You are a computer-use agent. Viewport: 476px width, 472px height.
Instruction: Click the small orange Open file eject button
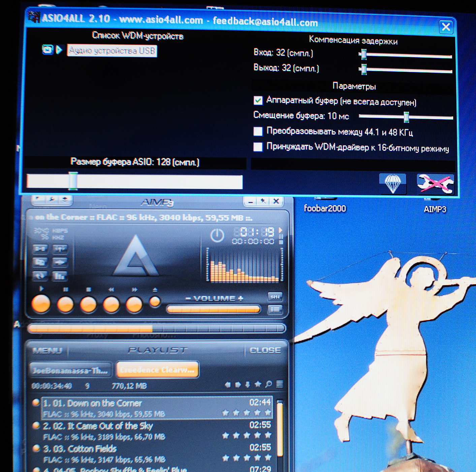[155, 302]
